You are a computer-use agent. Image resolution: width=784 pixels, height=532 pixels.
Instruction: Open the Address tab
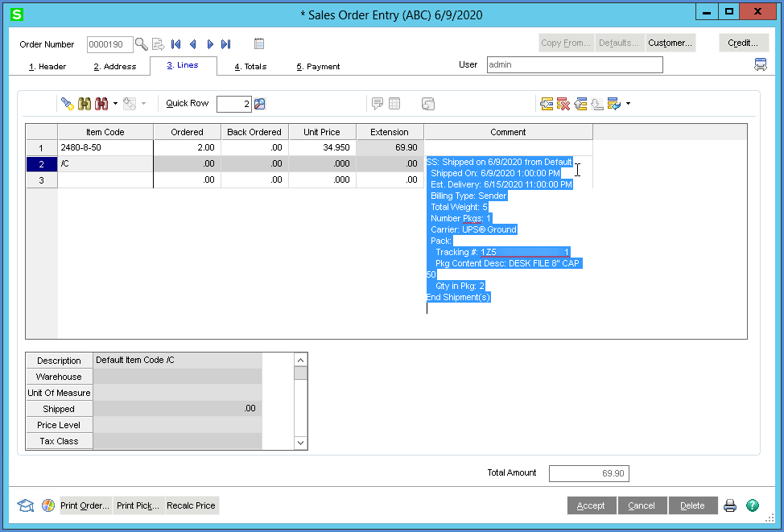115,67
